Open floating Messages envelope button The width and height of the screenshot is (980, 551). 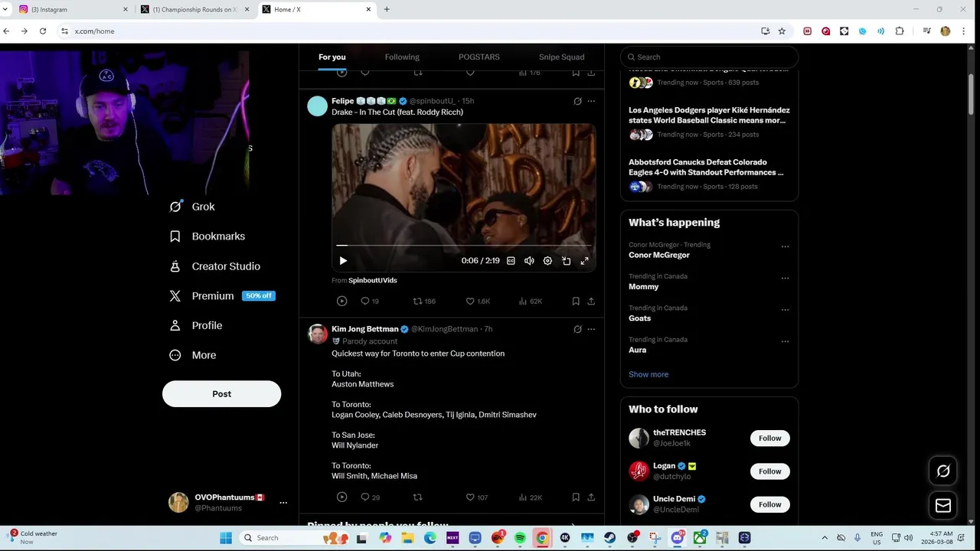click(x=943, y=506)
